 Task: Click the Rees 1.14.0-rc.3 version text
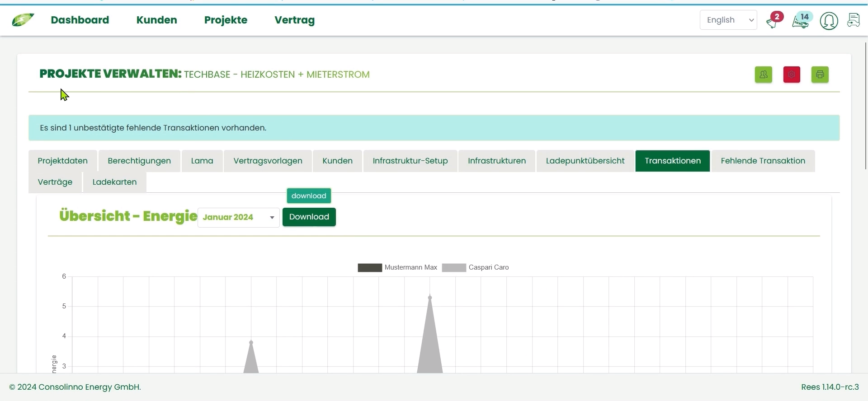830,387
